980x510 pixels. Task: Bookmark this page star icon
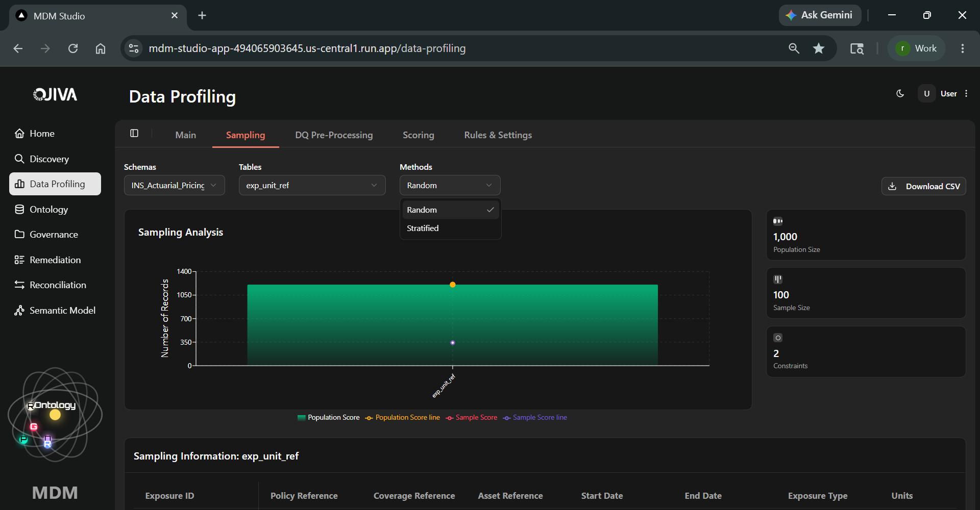click(x=819, y=48)
